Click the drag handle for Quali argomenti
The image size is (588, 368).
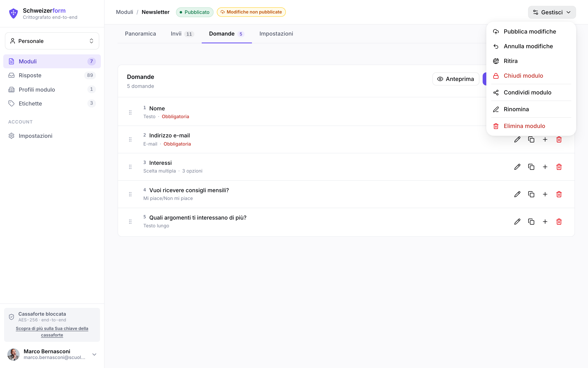click(130, 221)
